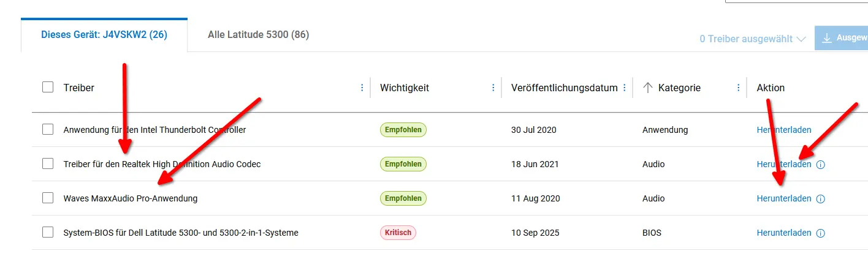Show info icon for Waves MaxxAudio
Image resolution: width=868 pixels, height=259 pixels.
tap(821, 199)
